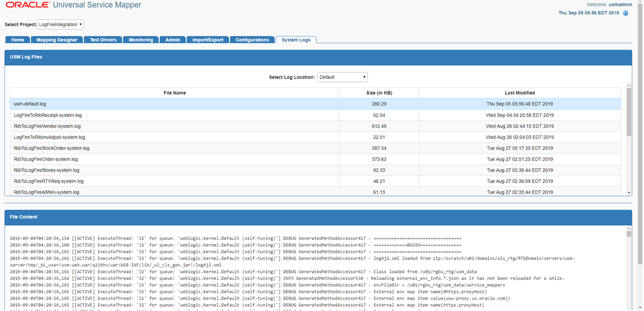Open the Monitoring tab
Image resolution: width=644 pixels, height=311 pixels.
141,39
